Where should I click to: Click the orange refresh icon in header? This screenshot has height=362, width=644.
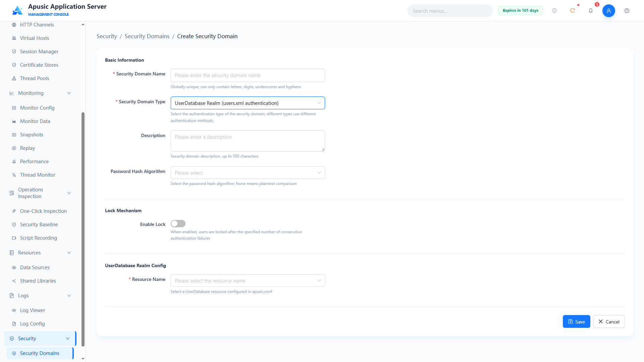tap(573, 11)
